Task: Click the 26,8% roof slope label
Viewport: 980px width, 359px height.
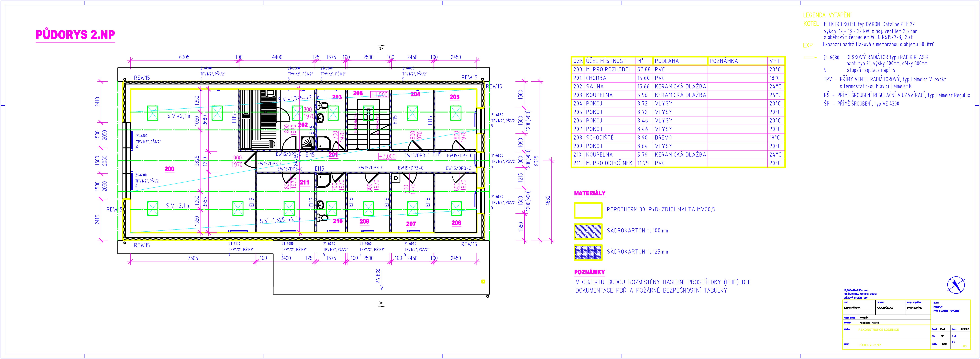Action: click(378, 277)
